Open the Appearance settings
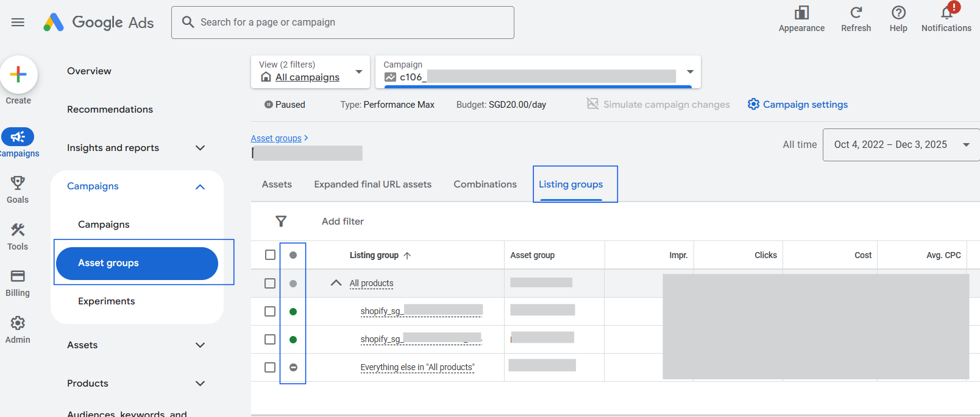980x417 pixels. click(801, 19)
